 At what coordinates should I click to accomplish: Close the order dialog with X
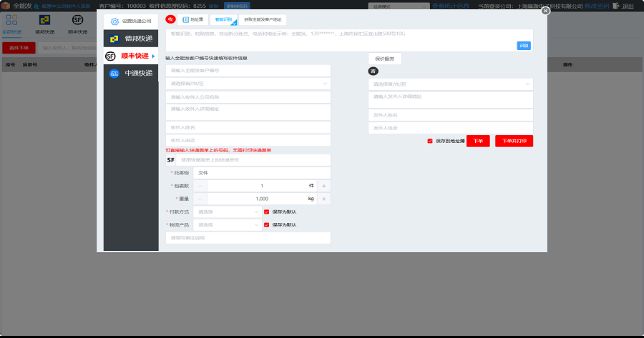pos(546,11)
